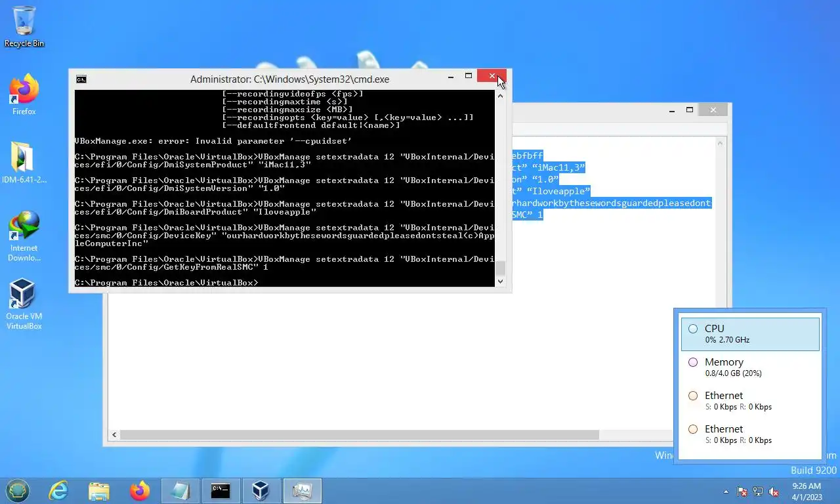Screen dimensions: 840x504
Task: Open the network icon in system tray
Action: coord(758,492)
